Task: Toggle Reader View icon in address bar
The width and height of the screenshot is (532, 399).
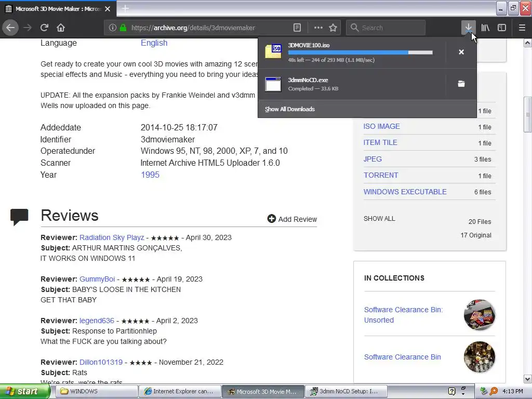Action: [x=297, y=28]
